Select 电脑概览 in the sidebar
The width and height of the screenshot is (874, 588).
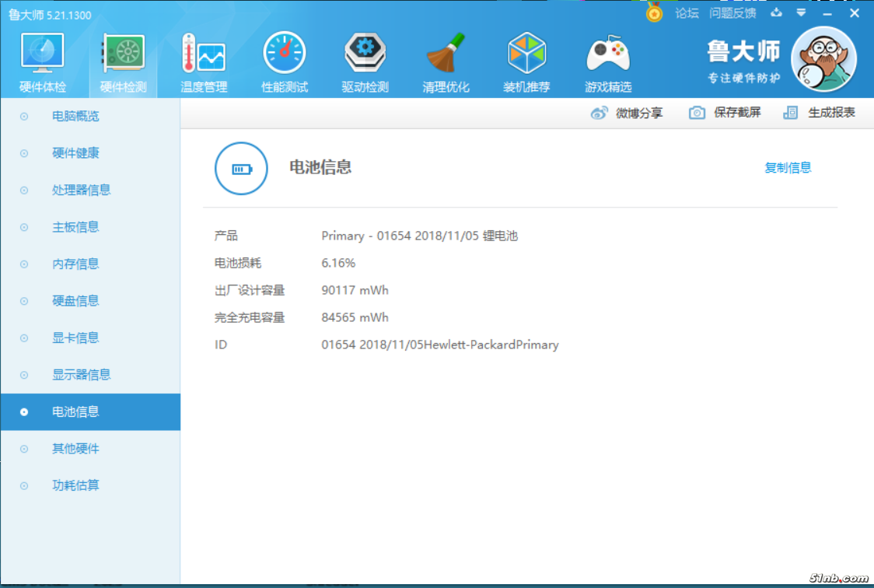(75, 117)
